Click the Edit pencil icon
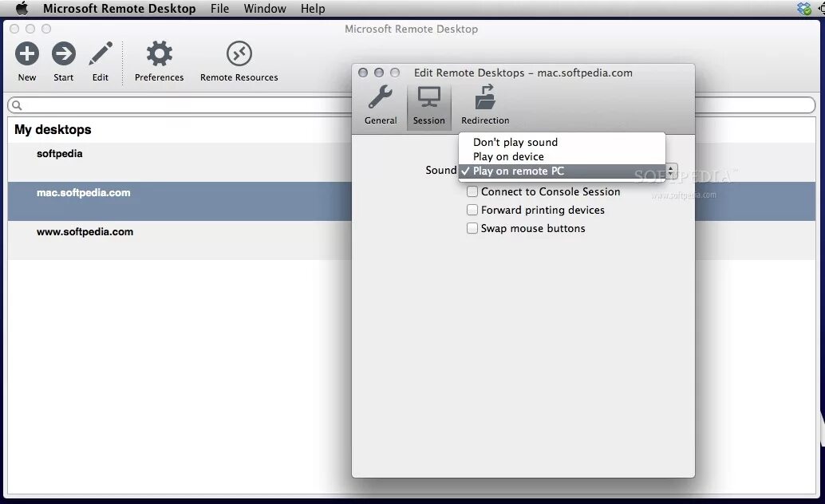 (x=101, y=53)
